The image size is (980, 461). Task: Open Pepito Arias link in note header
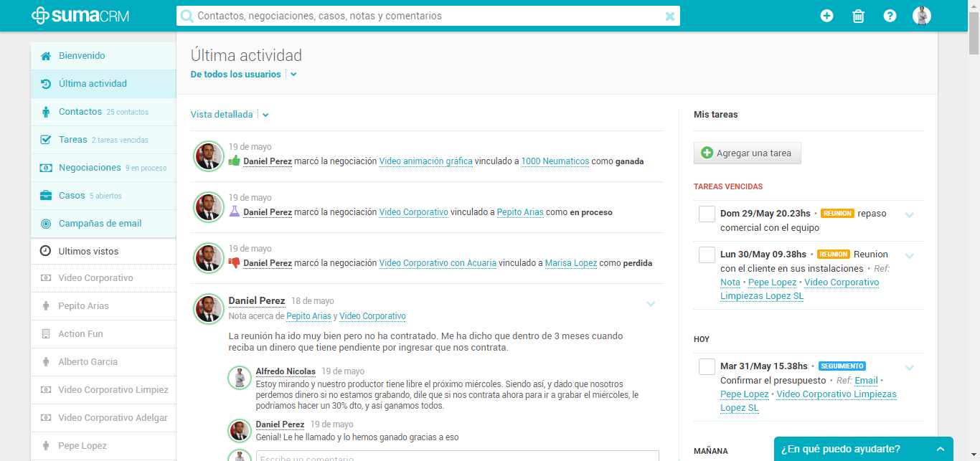pos(308,316)
